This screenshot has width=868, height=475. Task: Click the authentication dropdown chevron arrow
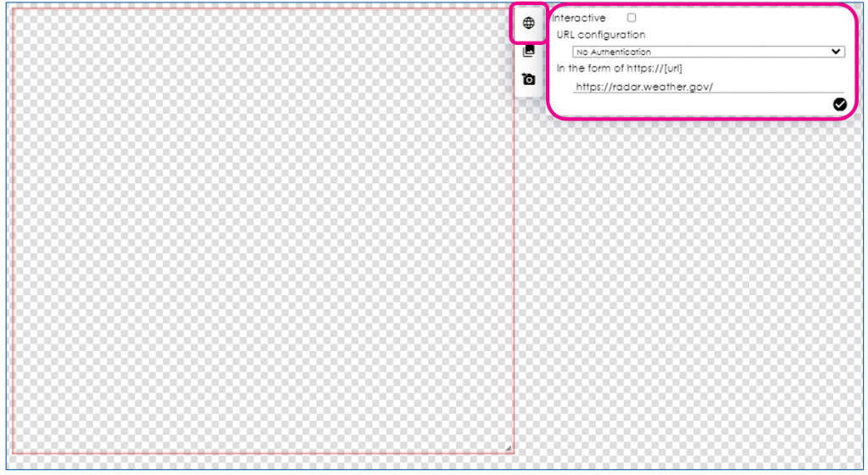pyautogui.click(x=837, y=52)
